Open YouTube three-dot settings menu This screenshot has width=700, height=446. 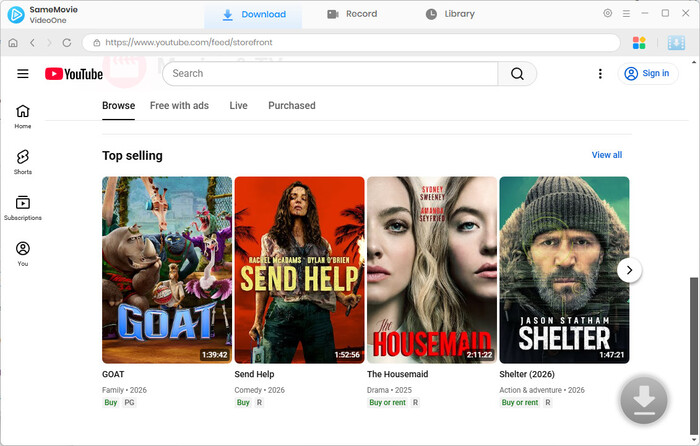click(600, 74)
